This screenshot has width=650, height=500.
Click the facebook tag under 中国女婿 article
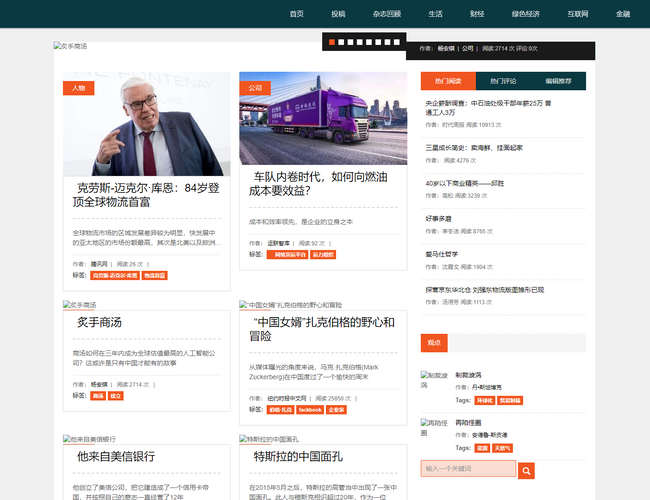pyautogui.click(x=310, y=409)
